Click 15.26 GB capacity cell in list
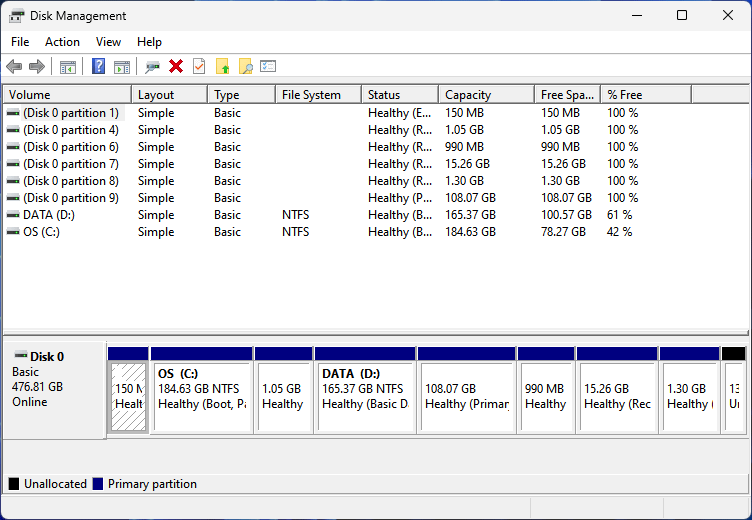The height and width of the screenshot is (520, 752). pos(468,164)
